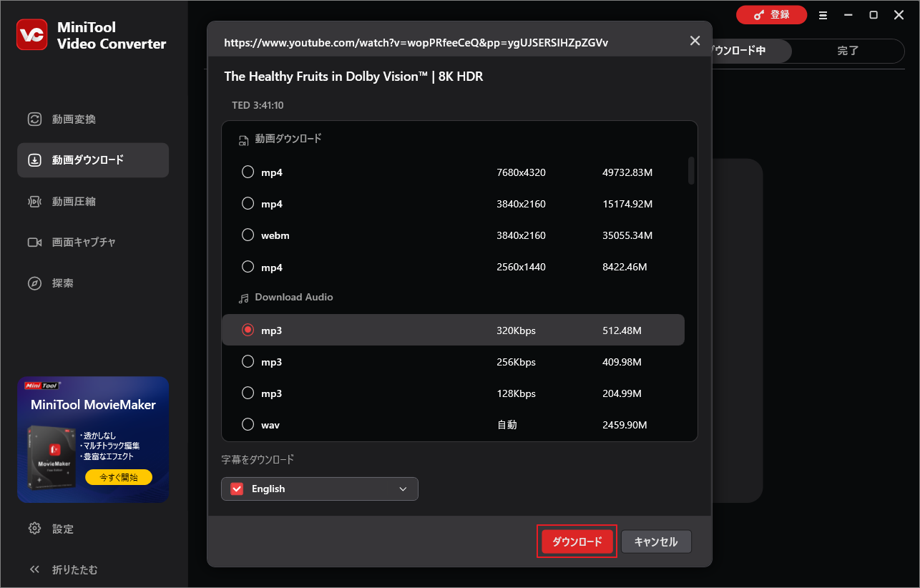Click the 動画圧縮 sidebar icon
Image resolution: width=920 pixels, height=588 pixels.
coord(34,202)
